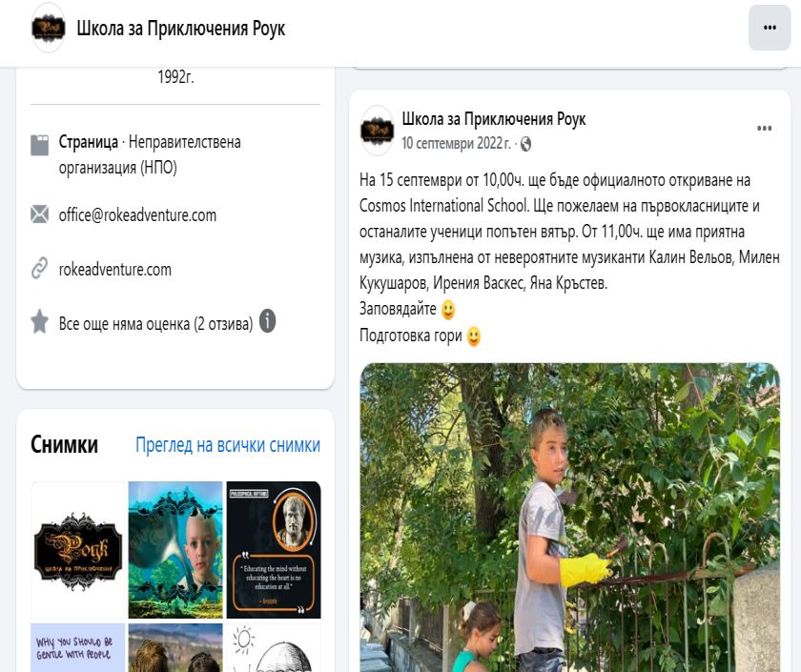Click the post date '10 септември 2022 г.'
The image size is (801, 672).
point(456,144)
